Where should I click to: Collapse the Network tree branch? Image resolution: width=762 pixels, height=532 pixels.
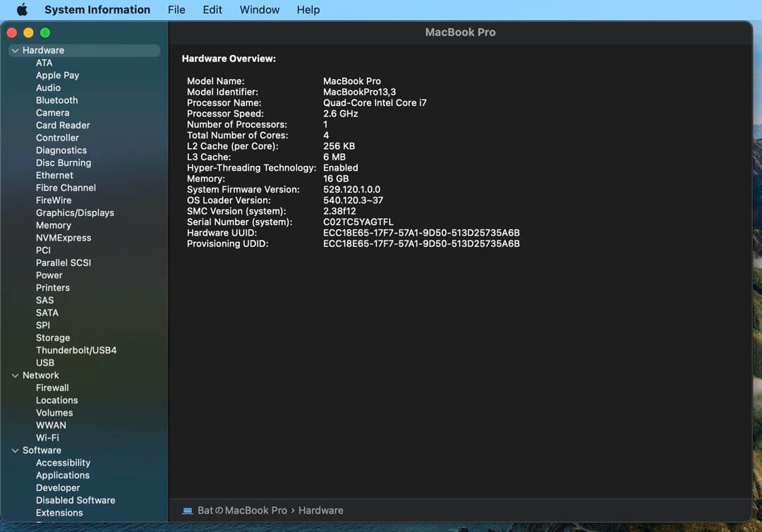point(15,375)
